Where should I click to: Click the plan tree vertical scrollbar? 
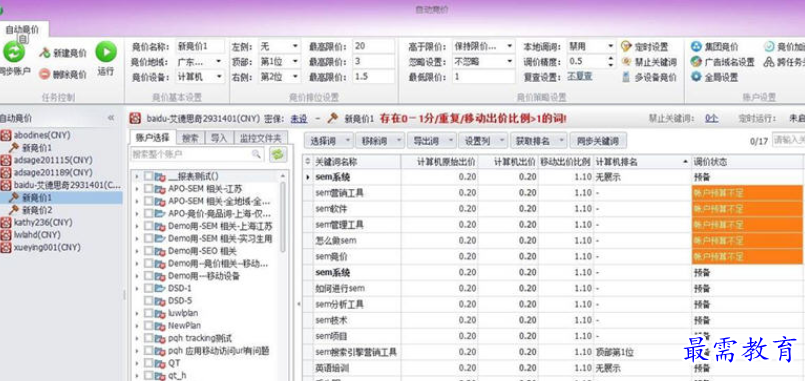(282, 217)
